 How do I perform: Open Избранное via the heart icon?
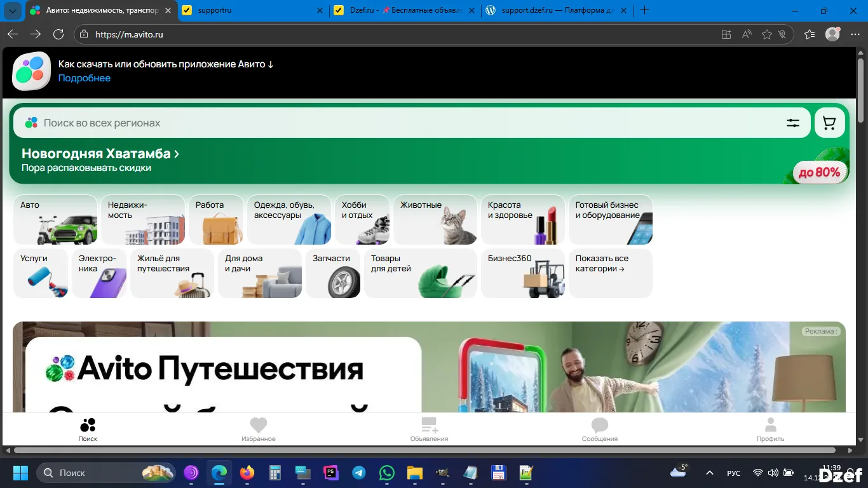tap(258, 426)
